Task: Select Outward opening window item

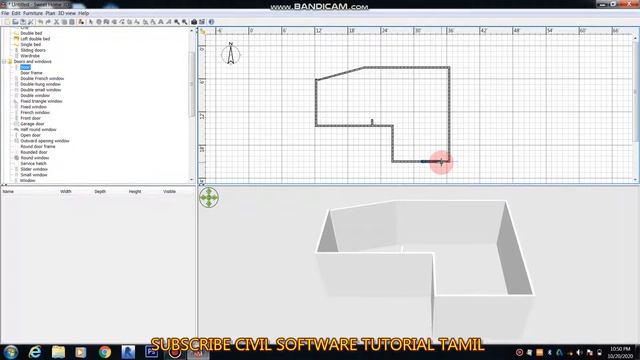Action: click(x=45, y=141)
